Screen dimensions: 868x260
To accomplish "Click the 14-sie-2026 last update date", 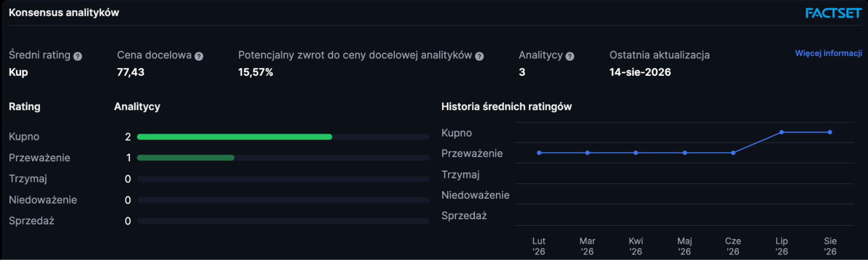I will [x=640, y=72].
